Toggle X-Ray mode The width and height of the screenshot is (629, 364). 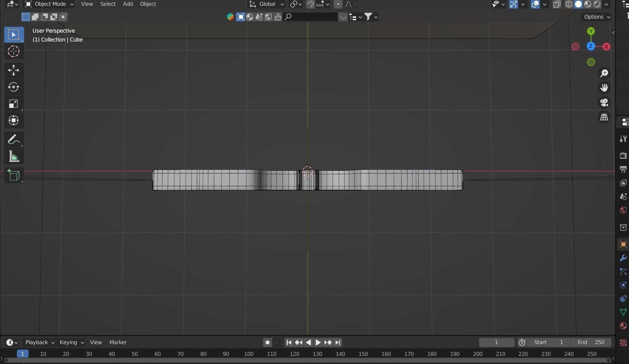(x=557, y=4)
